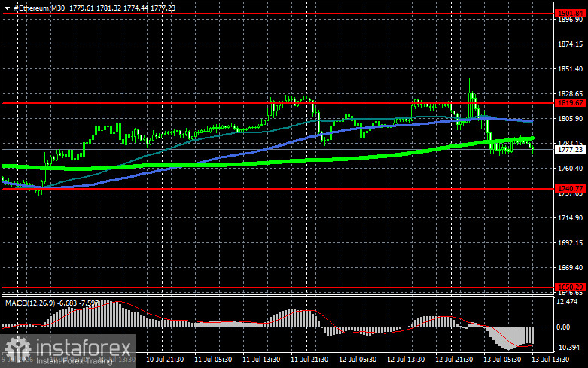Screen dimensions: 588x368
Task: Click the 13 Jul 13:30 time label
Action: [x=550, y=360]
